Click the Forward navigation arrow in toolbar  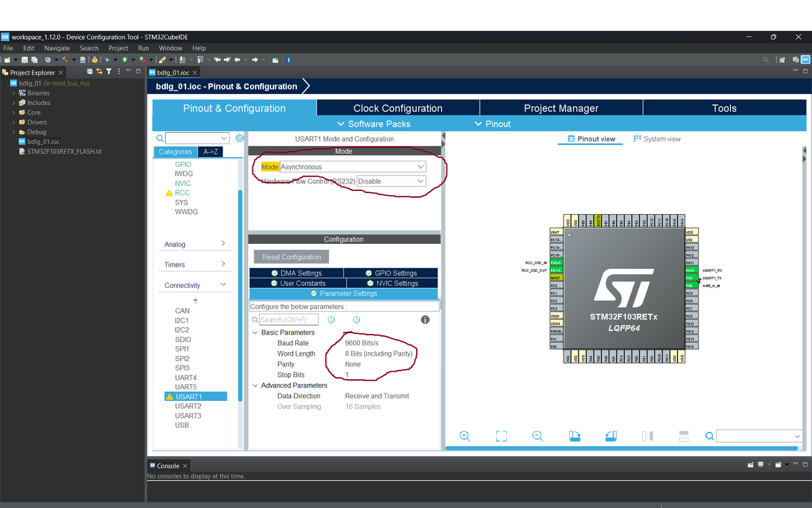coord(254,60)
